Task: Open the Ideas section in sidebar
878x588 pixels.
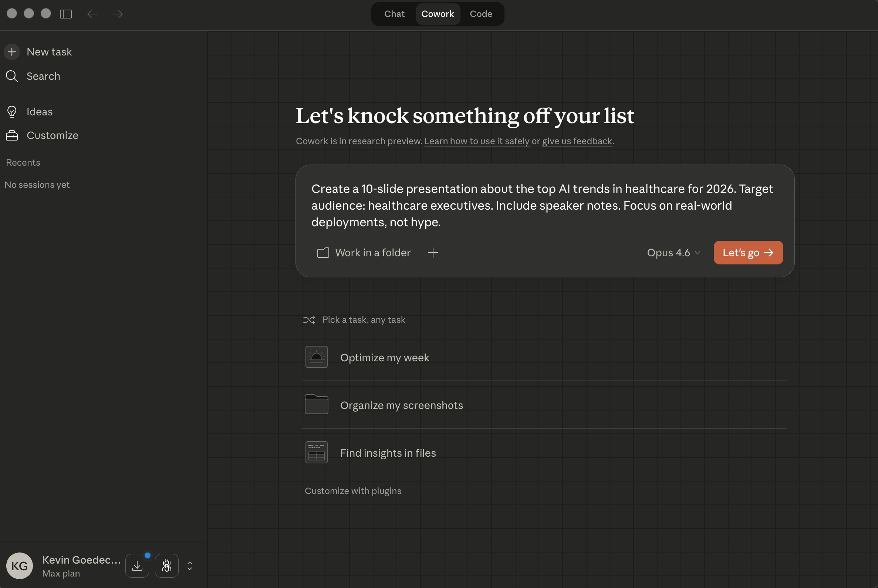Action: (39, 111)
